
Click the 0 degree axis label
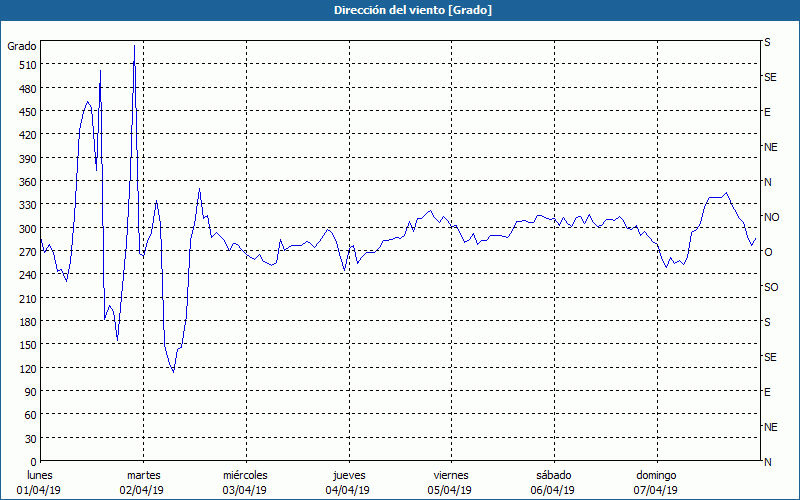[x=34, y=462]
